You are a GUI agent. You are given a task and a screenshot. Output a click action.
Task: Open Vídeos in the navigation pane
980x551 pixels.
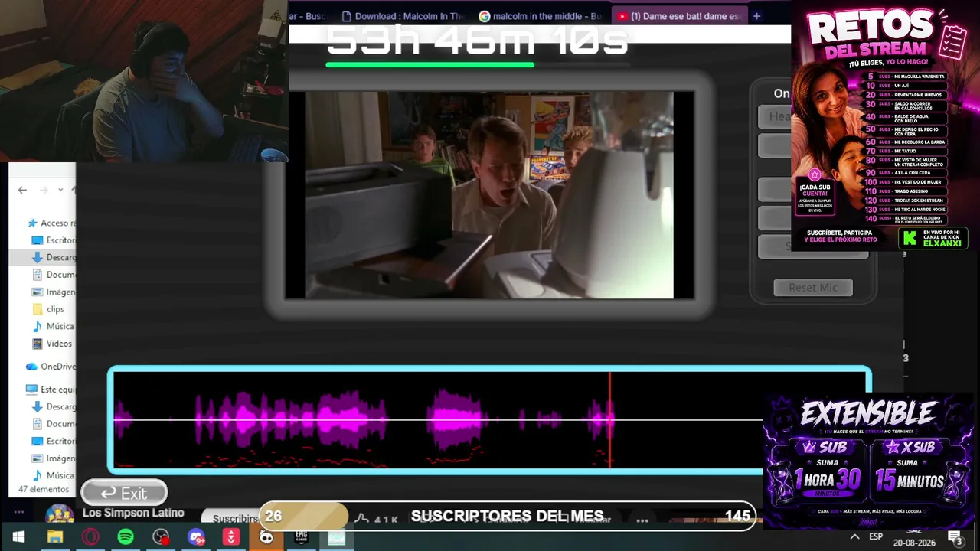point(52,344)
